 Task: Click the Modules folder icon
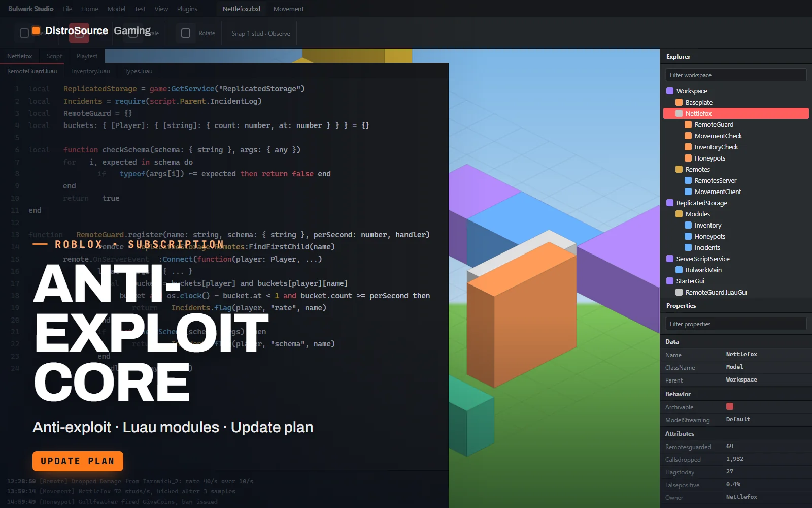tap(679, 214)
